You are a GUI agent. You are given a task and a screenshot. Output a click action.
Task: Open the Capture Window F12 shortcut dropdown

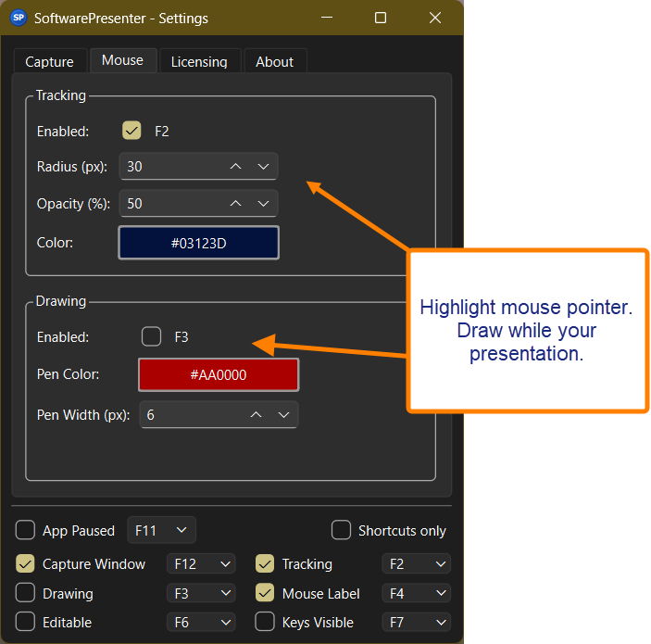point(201,563)
